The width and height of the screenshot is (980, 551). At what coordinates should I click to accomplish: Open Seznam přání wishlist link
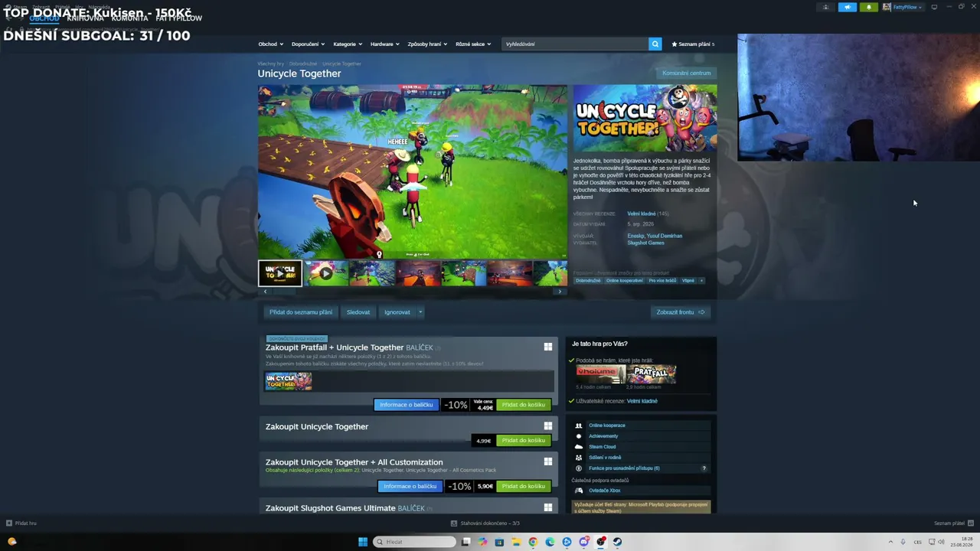pos(693,44)
